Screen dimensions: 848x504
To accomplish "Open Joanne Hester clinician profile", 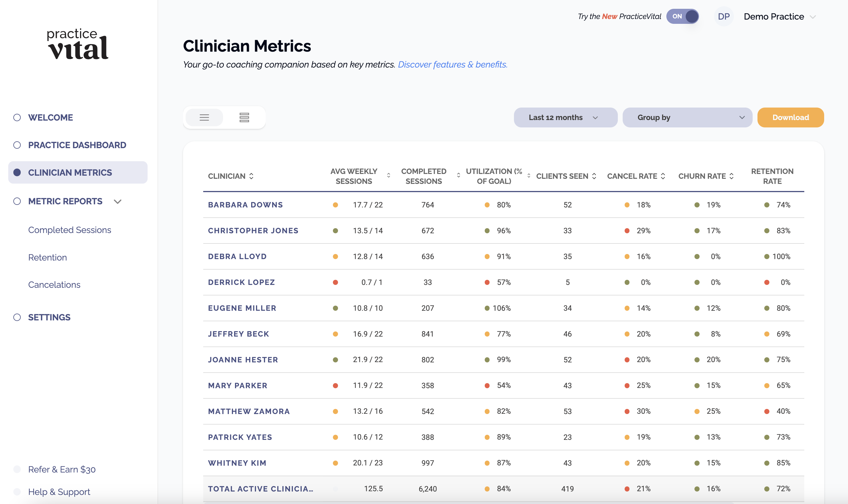I will pos(243,360).
